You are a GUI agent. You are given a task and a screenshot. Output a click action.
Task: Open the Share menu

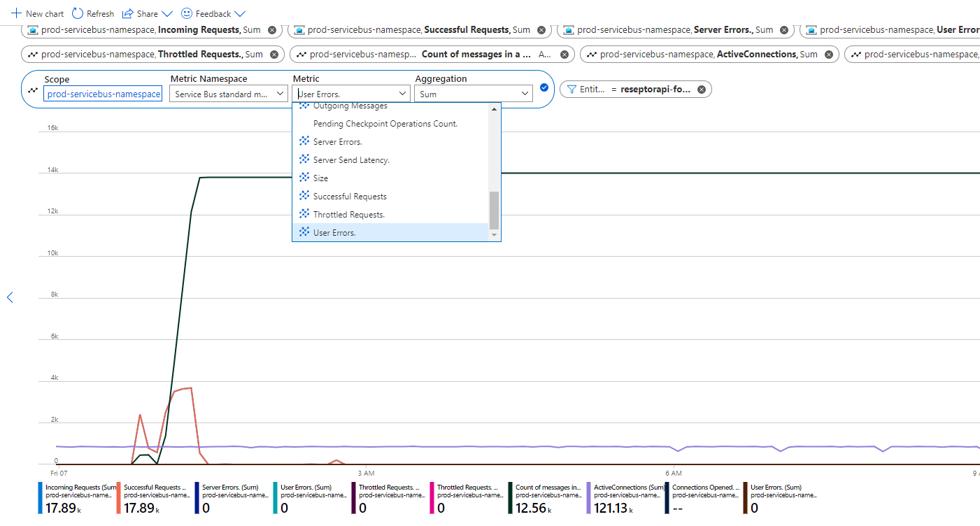click(x=147, y=13)
